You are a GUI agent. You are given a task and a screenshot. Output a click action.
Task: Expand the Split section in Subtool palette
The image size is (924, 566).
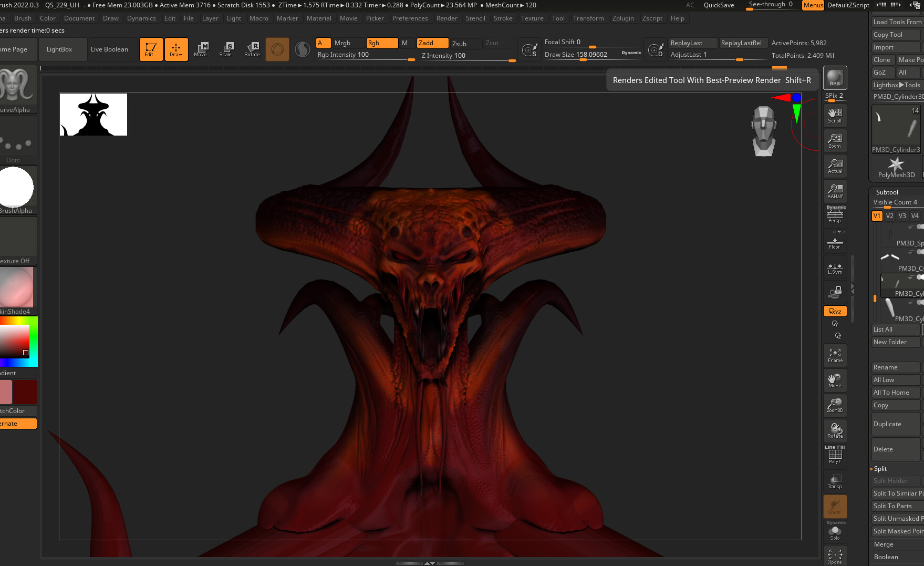point(880,468)
